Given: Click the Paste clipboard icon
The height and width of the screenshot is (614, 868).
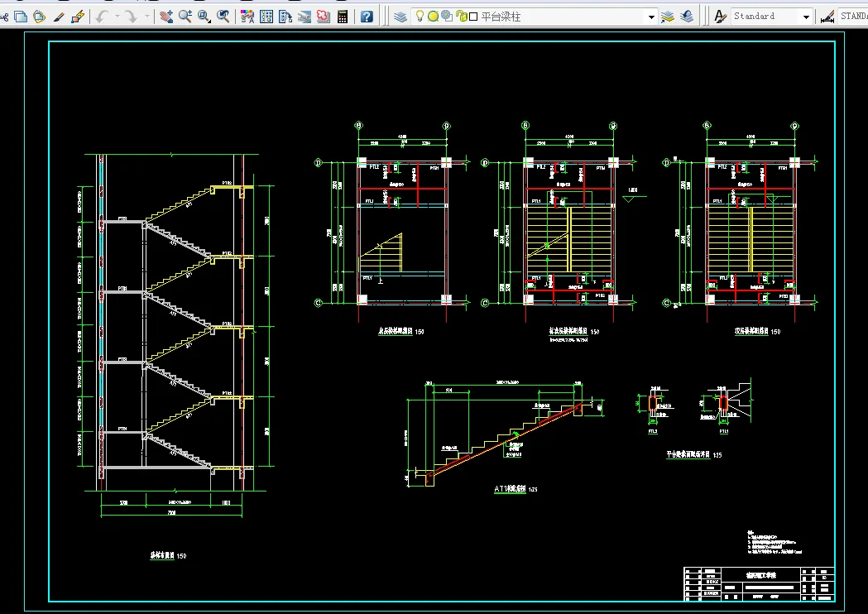Looking at the screenshot, I should point(39,17).
